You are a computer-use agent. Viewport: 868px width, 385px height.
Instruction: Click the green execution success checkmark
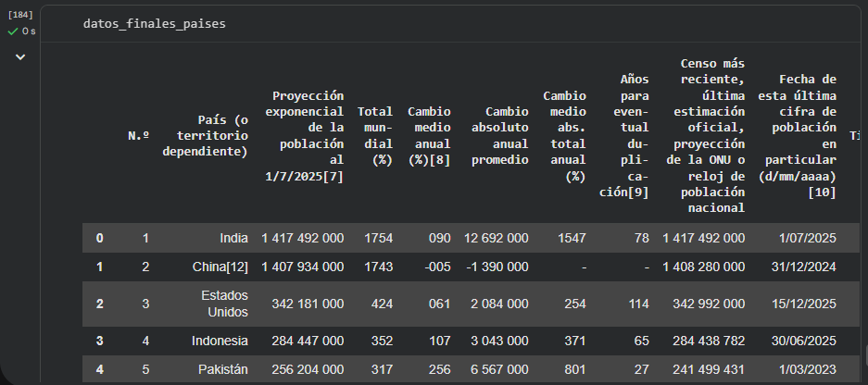pyautogui.click(x=13, y=31)
